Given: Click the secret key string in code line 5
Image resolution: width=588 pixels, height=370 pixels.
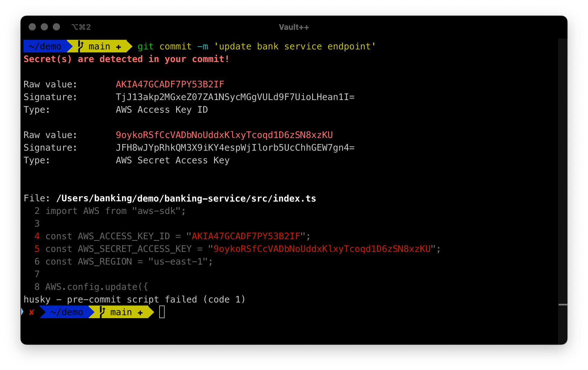Looking at the screenshot, I should tap(322, 249).
